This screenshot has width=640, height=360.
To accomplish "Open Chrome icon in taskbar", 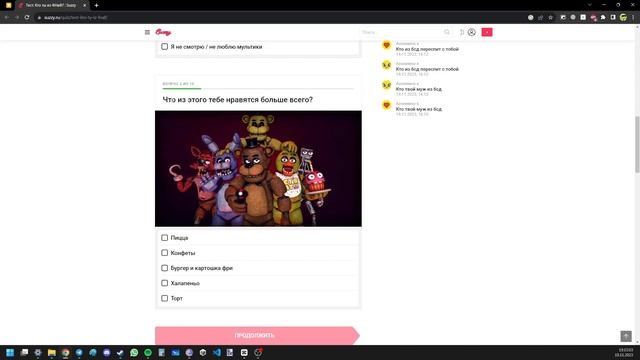I will [65, 352].
